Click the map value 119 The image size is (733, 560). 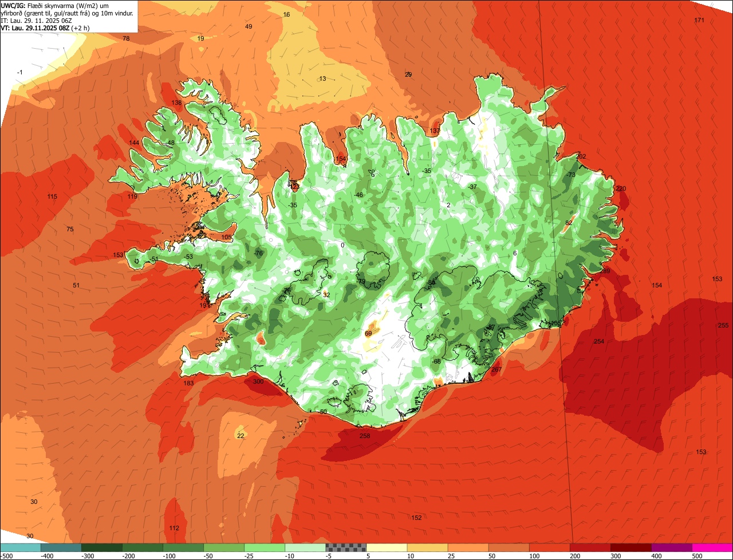click(132, 196)
